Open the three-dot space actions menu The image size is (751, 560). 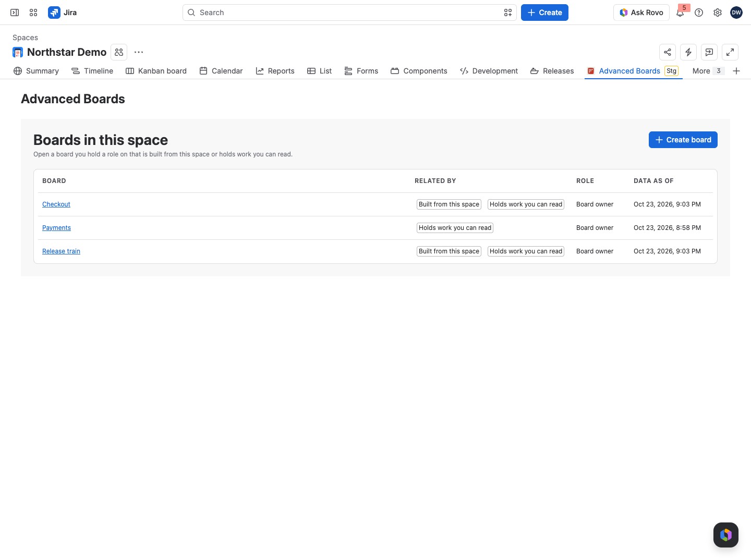click(139, 52)
